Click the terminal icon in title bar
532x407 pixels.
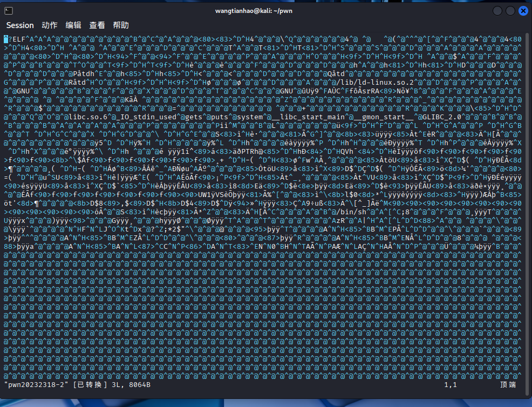point(9,11)
